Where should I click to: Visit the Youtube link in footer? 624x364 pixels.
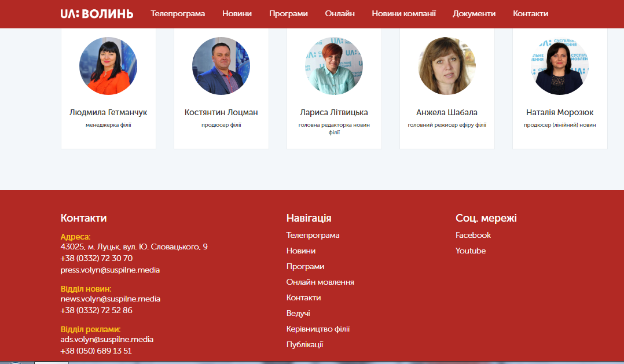point(471,251)
